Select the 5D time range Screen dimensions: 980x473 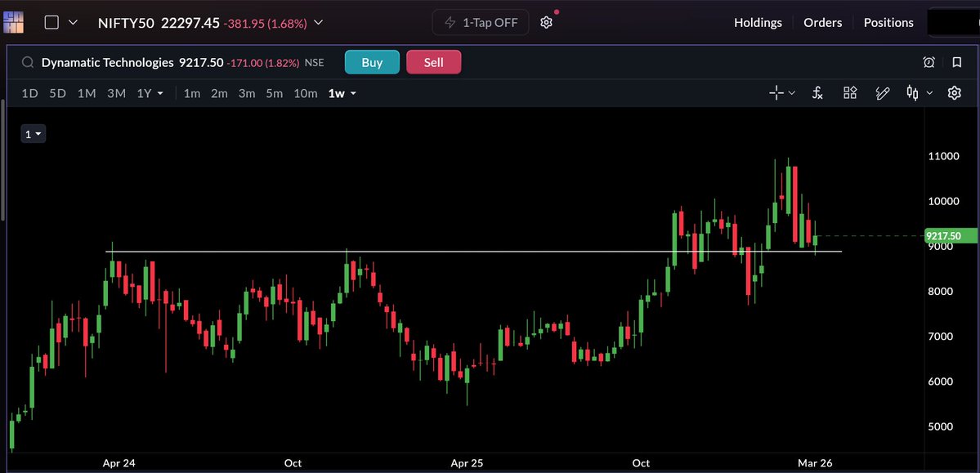click(57, 94)
